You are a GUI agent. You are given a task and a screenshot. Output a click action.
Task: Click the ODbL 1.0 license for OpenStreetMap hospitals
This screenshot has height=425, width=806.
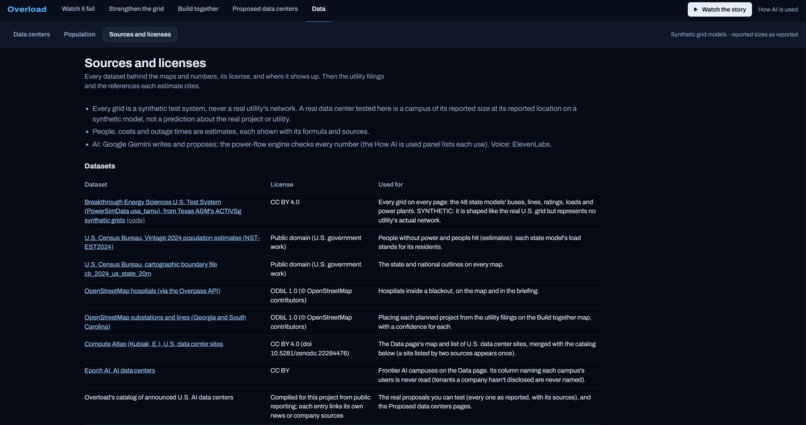311,295
